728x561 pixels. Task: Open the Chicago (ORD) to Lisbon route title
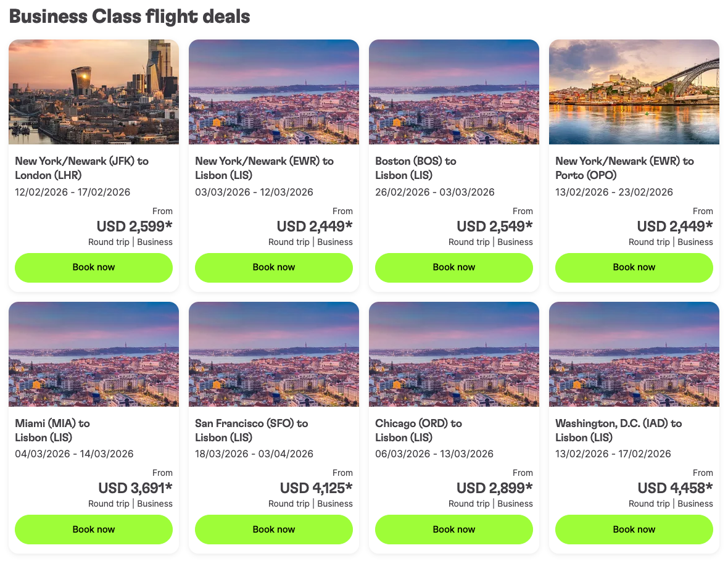(418, 430)
